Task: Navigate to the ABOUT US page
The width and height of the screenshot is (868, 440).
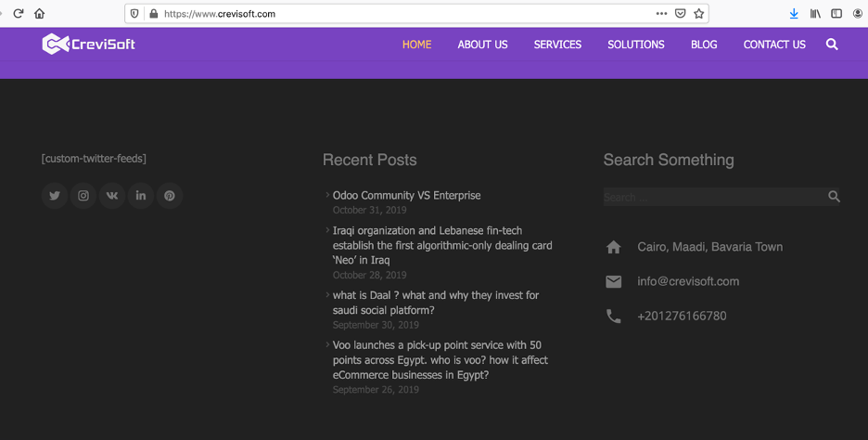Action: (x=482, y=45)
